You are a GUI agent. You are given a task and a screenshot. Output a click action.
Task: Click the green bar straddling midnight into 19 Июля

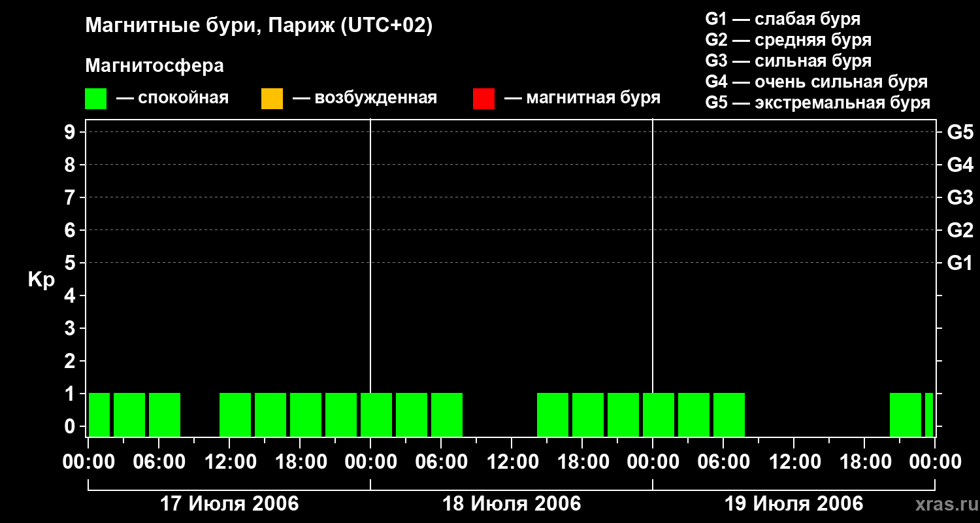coord(659,414)
